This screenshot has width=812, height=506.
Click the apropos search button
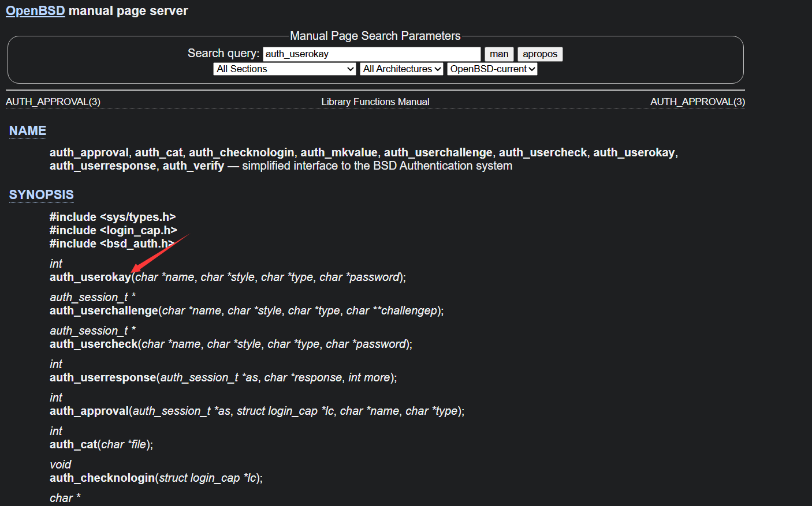click(x=540, y=54)
